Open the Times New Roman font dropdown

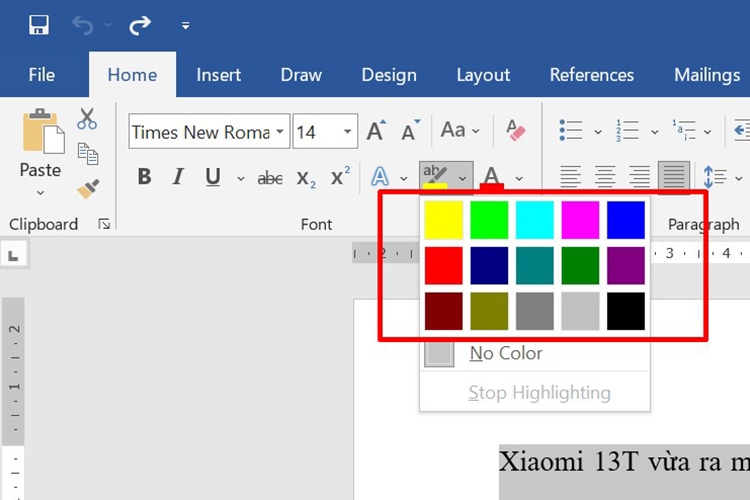point(280,131)
